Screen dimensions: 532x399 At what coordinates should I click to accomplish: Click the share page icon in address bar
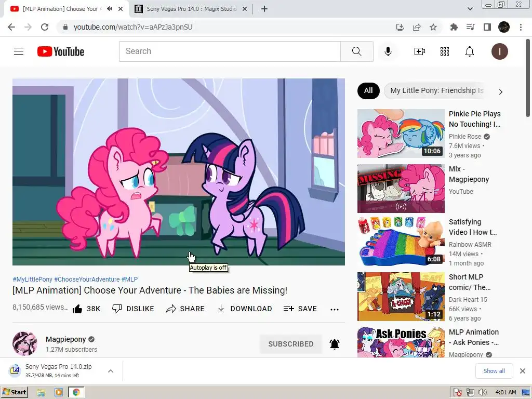(416, 27)
